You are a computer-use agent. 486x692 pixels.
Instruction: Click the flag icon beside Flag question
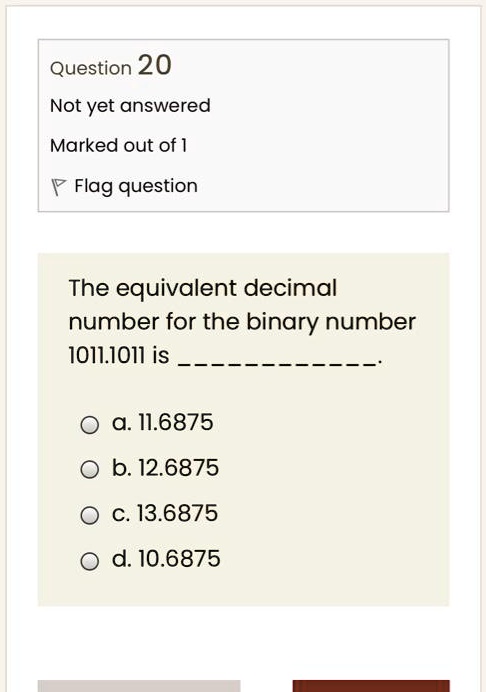click(x=58, y=187)
